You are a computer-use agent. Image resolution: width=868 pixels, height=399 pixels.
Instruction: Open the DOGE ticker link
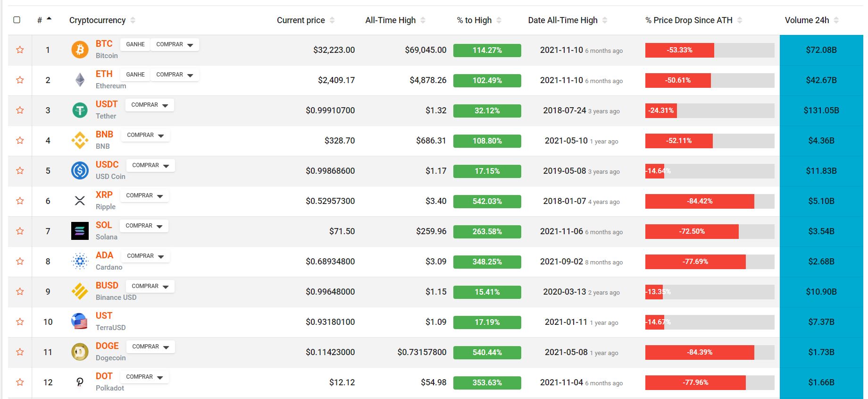(x=107, y=346)
